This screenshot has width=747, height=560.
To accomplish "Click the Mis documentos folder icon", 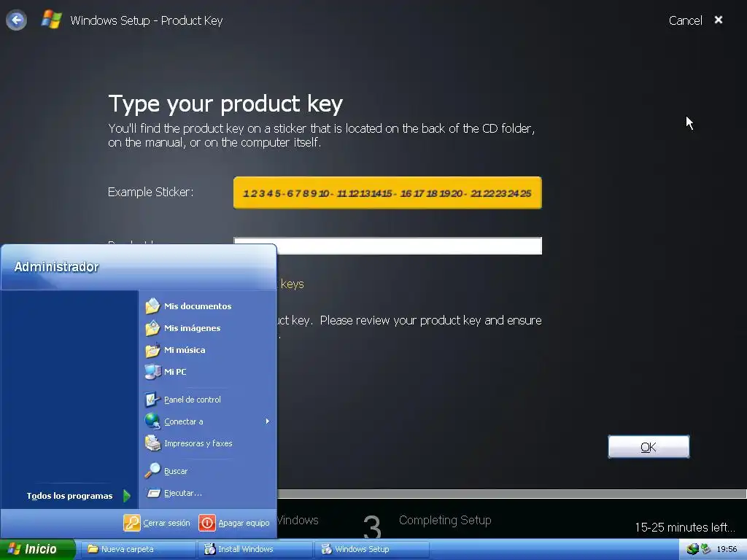I will (152, 306).
